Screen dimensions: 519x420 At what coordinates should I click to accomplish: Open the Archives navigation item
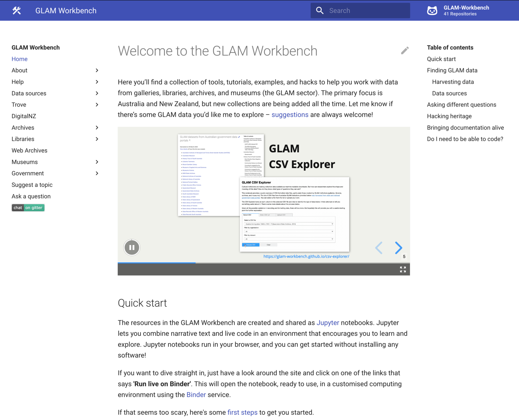tap(23, 128)
